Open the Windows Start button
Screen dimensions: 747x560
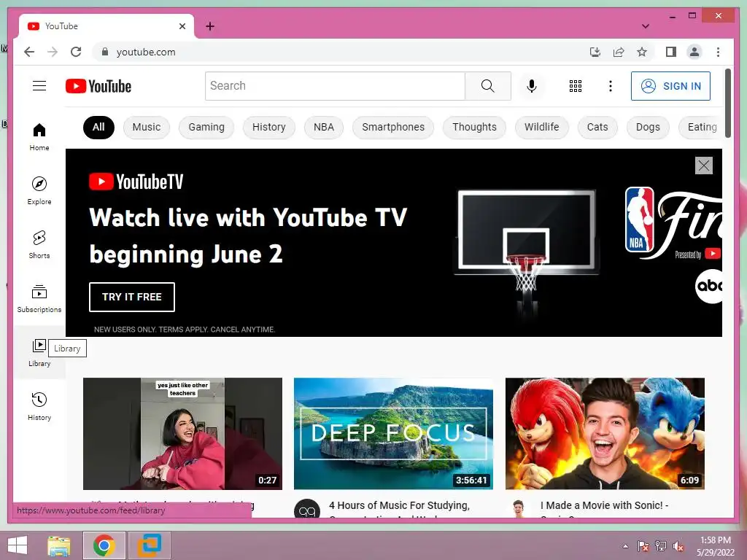tap(18, 545)
